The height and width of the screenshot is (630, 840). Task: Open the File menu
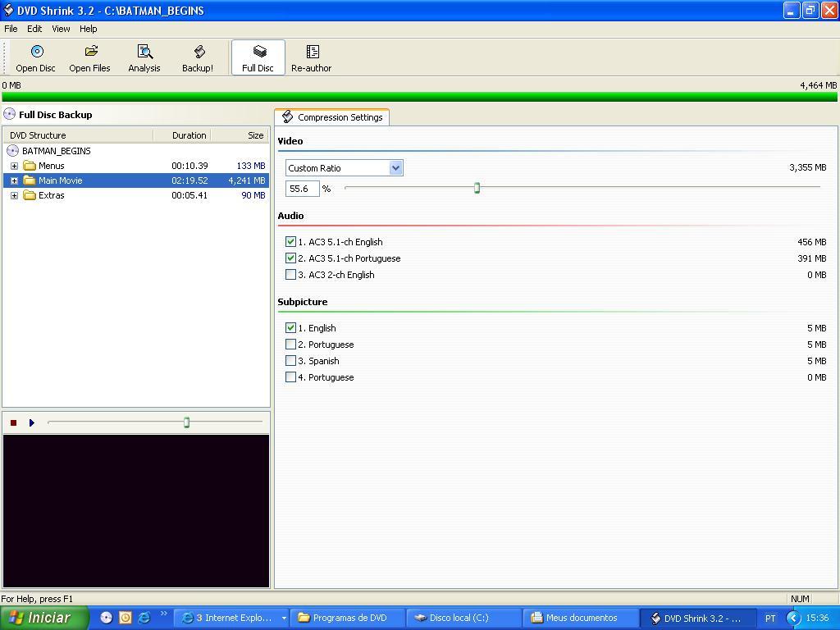(x=11, y=29)
